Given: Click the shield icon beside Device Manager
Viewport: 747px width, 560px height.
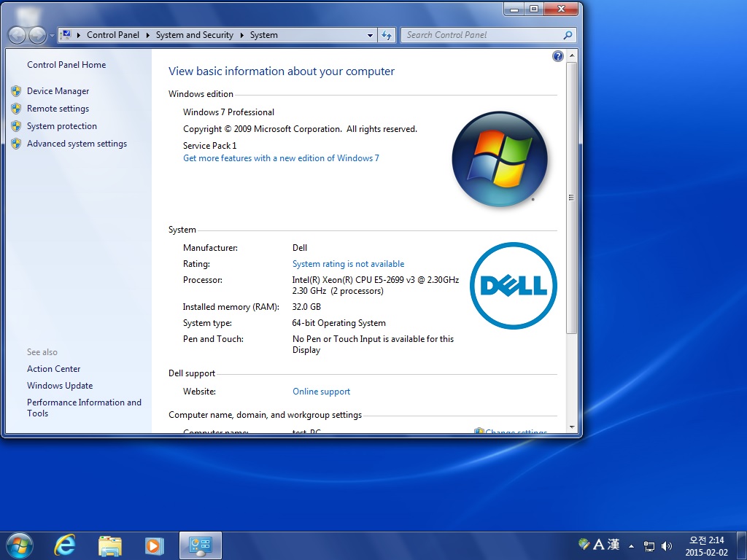Looking at the screenshot, I should click(x=16, y=91).
